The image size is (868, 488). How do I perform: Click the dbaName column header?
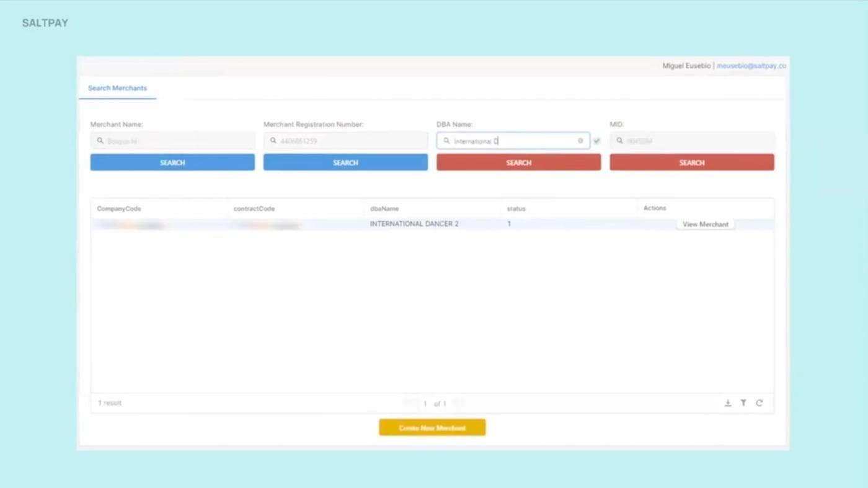click(x=384, y=209)
